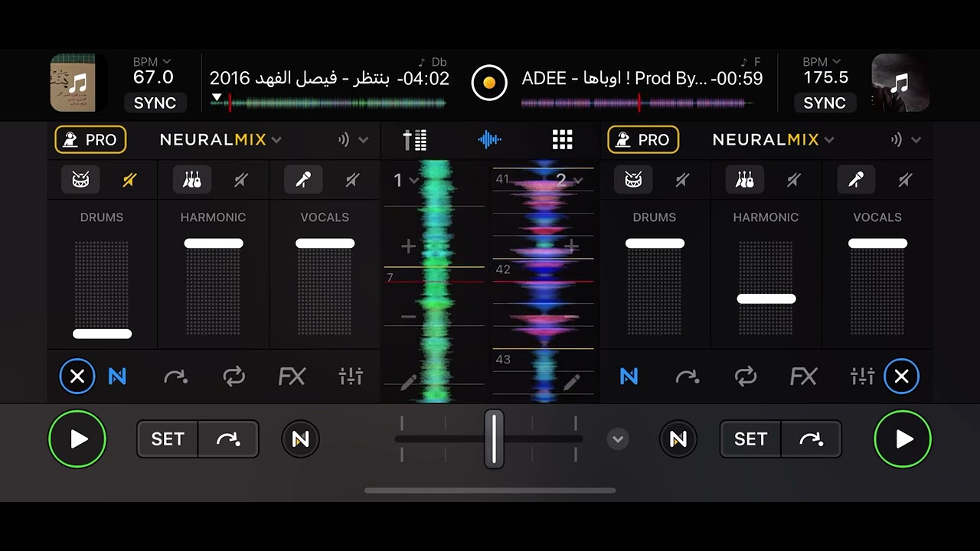The image size is (980, 551).
Task: Tap left deck PRO badge
Action: click(x=90, y=139)
